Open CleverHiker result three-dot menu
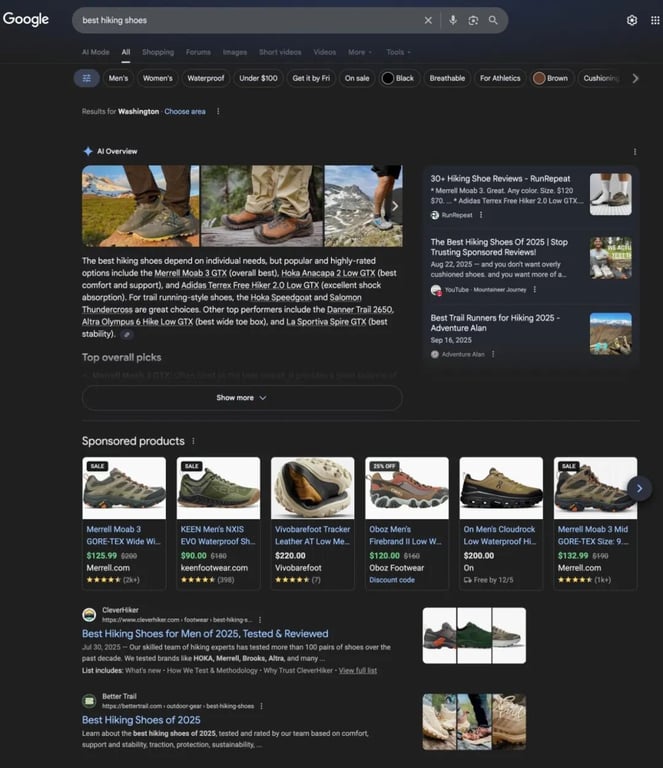 point(260,620)
